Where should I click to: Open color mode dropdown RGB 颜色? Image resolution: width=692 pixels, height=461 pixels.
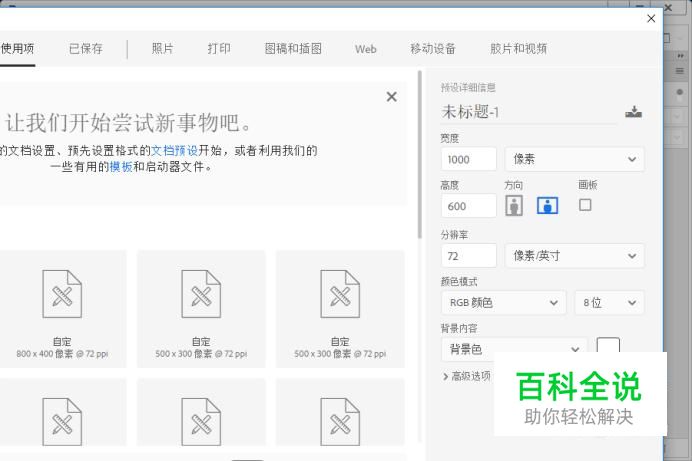coord(504,303)
